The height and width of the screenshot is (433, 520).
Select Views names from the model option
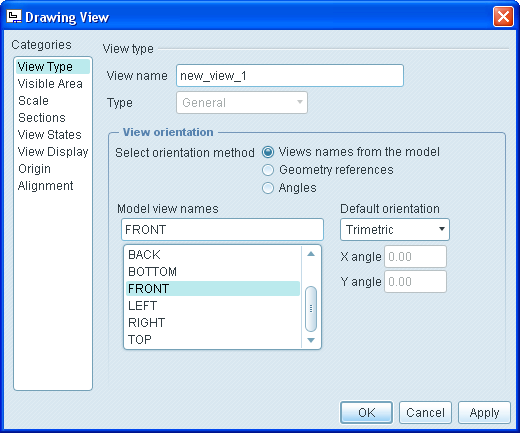(x=268, y=152)
